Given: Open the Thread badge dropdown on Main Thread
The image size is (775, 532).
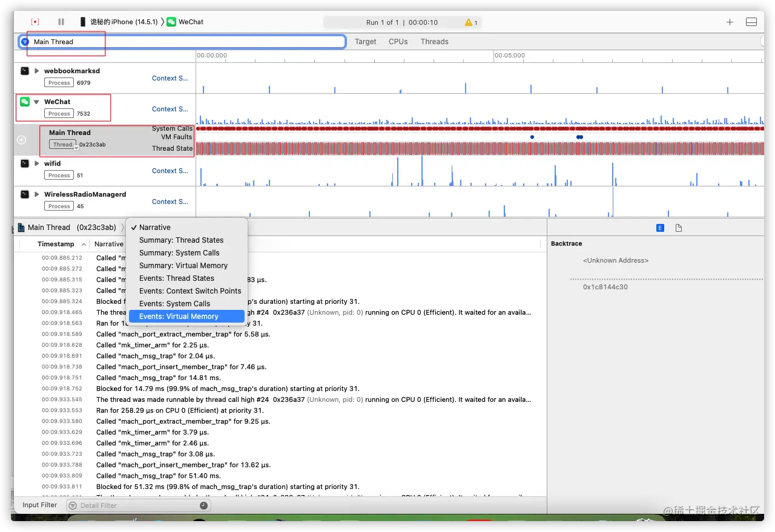Looking at the screenshot, I should coord(63,145).
